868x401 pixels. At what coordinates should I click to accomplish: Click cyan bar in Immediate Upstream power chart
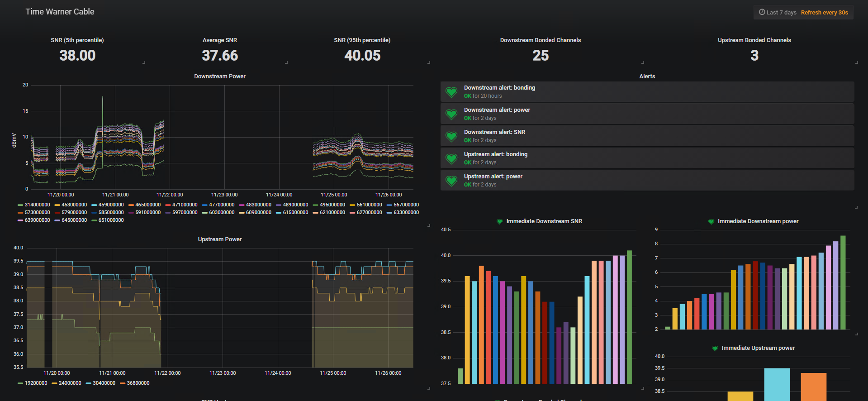point(777,385)
